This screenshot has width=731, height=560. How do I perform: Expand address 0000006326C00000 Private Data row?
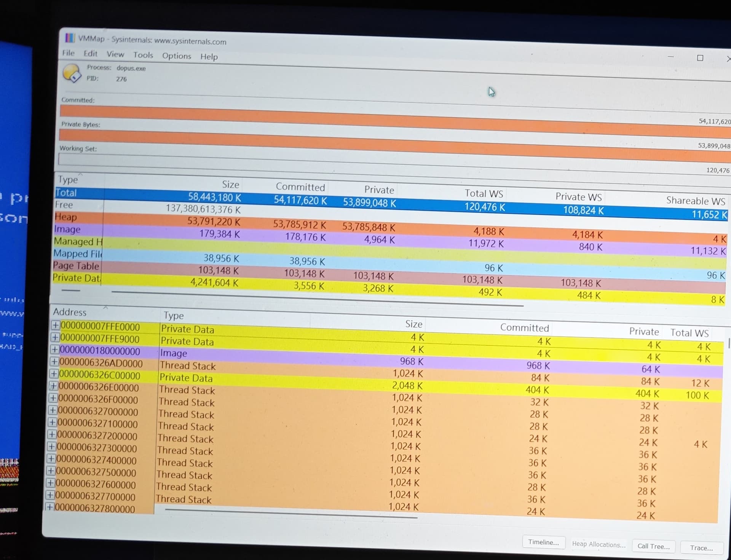[54, 374]
